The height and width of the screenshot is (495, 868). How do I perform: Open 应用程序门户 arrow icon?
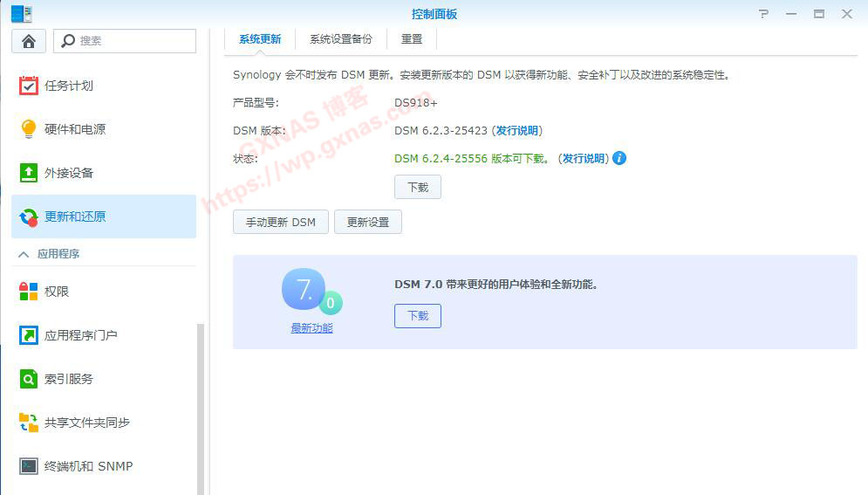[29, 335]
